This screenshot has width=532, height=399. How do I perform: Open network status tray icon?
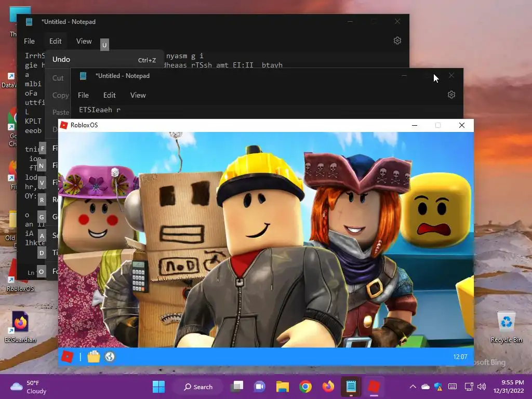[x=469, y=387]
